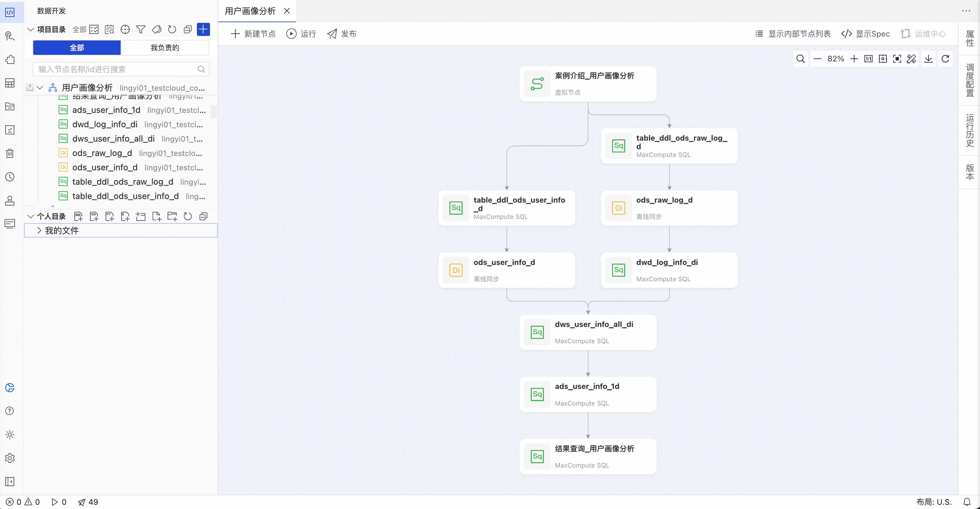The height and width of the screenshot is (509, 980).
Task: Collapse the 项目目录 section
Action: coord(30,29)
